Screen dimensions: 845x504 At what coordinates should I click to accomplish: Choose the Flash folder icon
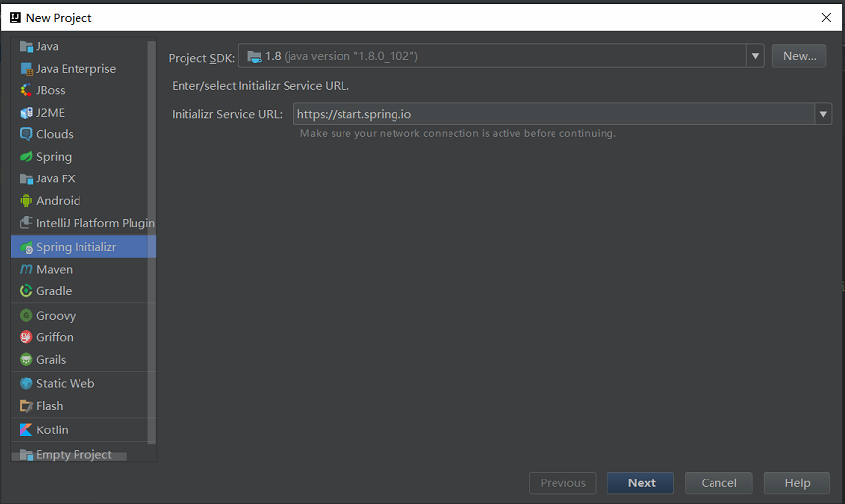[26, 406]
